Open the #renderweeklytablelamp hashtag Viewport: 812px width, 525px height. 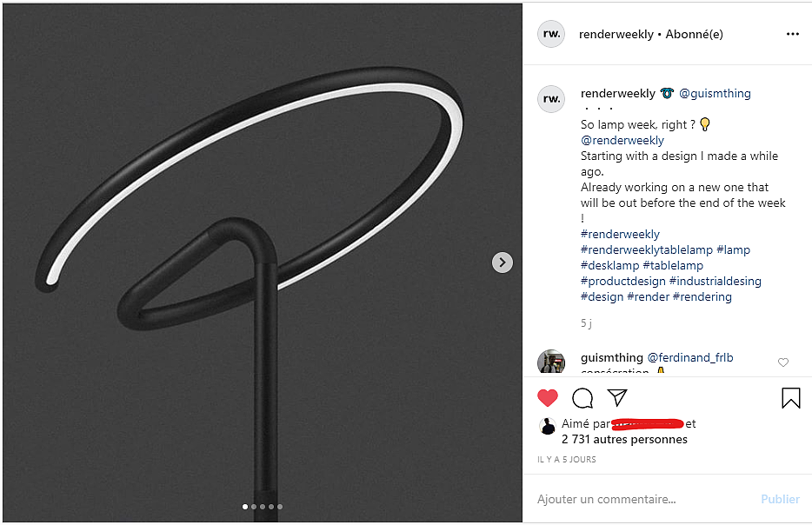pos(646,249)
